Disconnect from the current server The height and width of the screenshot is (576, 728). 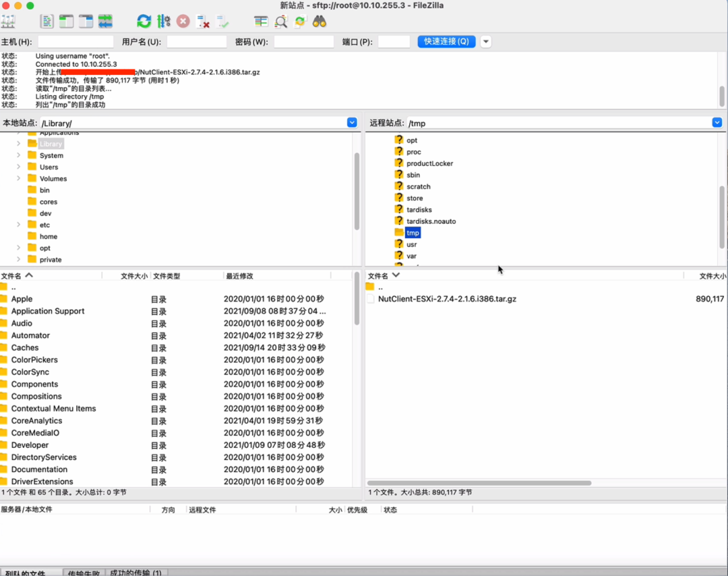[x=203, y=22]
